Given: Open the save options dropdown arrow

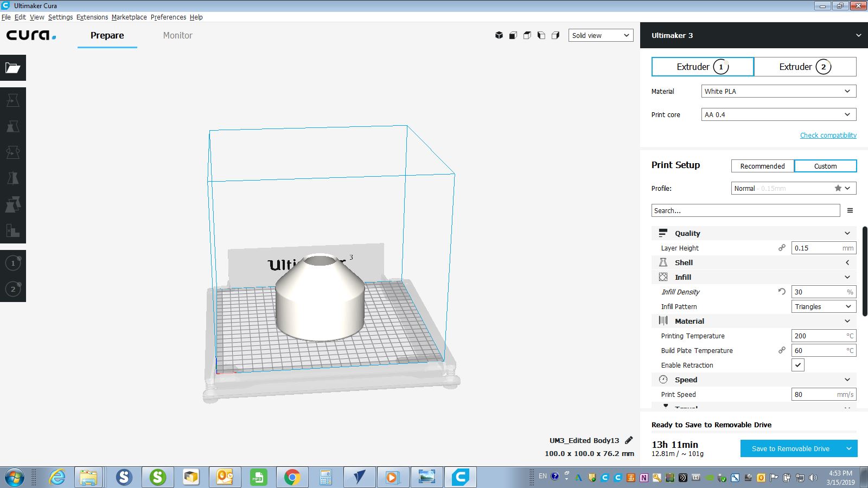Looking at the screenshot, I should pyautogui.click(x=849, y=448).
